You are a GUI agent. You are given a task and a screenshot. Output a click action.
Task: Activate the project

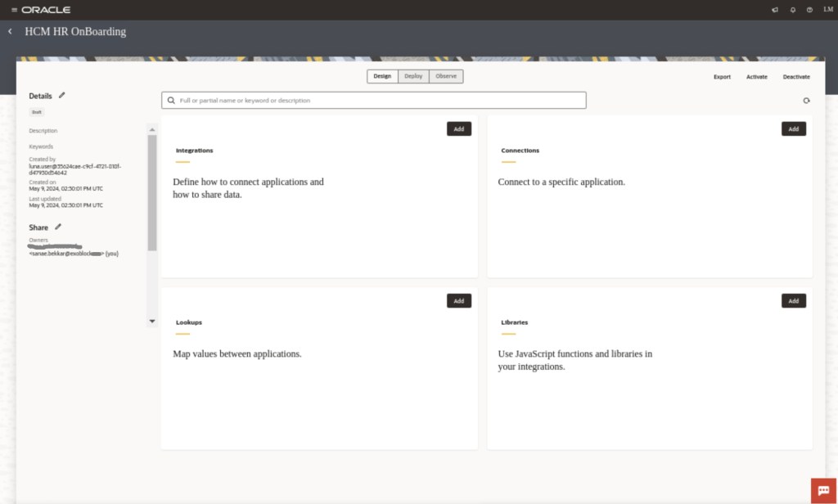click(756, 77)
